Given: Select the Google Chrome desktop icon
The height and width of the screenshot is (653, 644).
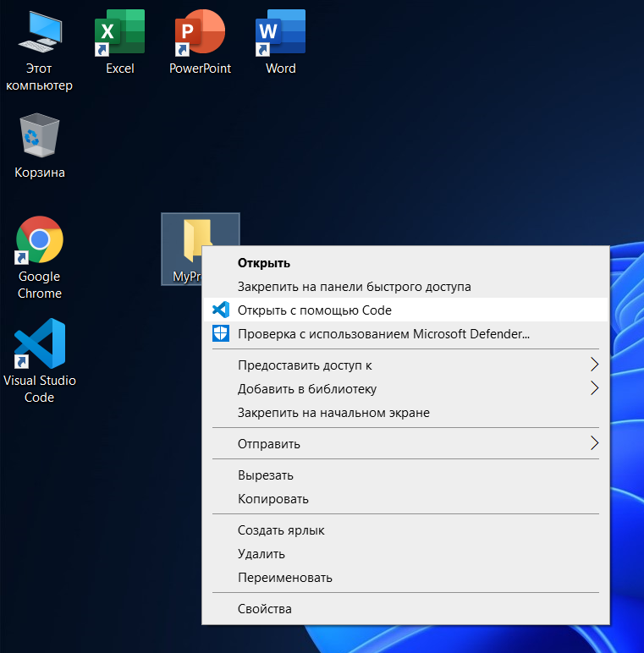Looking at the screenshot, I should [40, 240].
